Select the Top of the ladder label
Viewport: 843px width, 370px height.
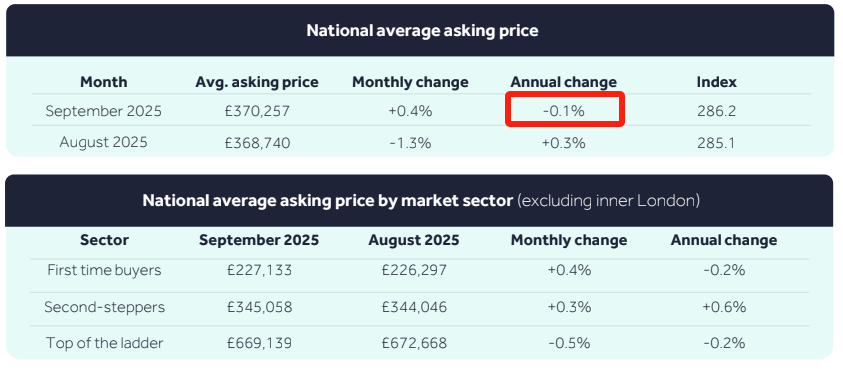click(104, 343)
